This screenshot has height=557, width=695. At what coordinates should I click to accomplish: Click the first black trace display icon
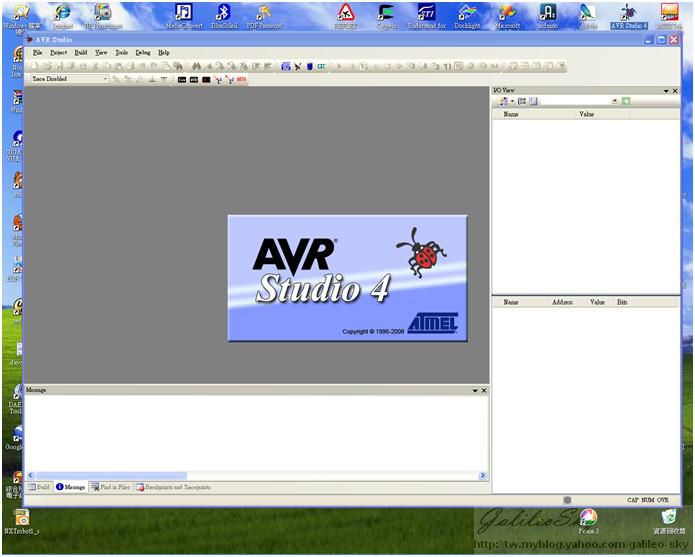182,80
